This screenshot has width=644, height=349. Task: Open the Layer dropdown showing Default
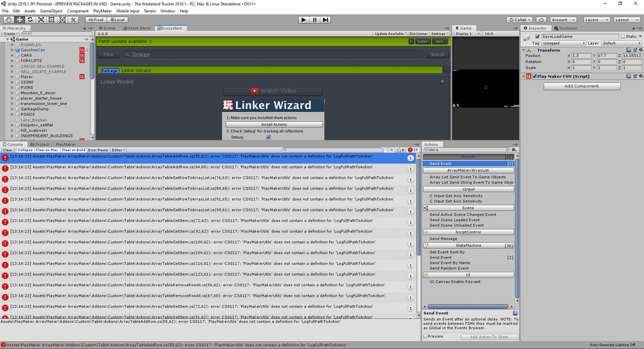tap(621, 43)
